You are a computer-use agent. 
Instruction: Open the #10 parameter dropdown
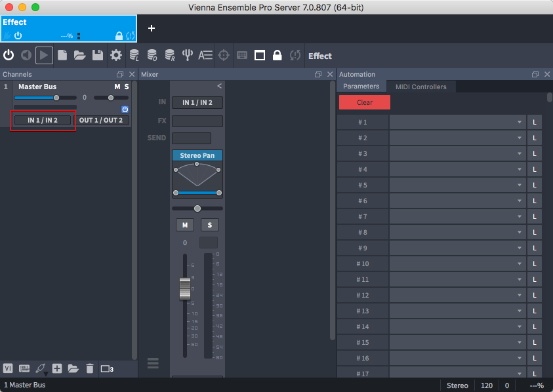click(x=457, y=264)
